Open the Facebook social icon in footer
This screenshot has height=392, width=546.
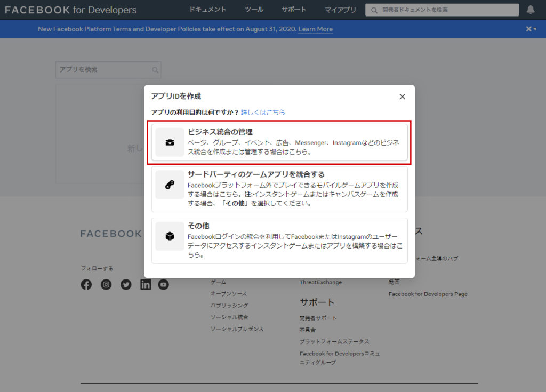(x=86, y=285)
